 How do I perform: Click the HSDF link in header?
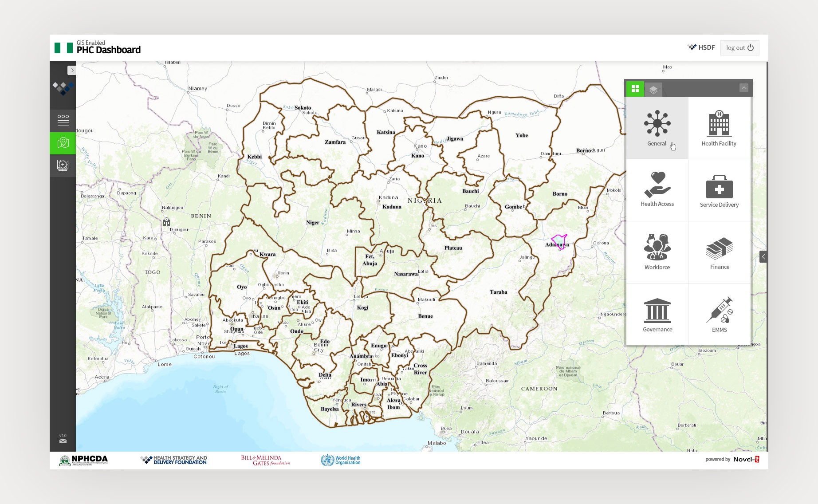[x=701, y=47]
